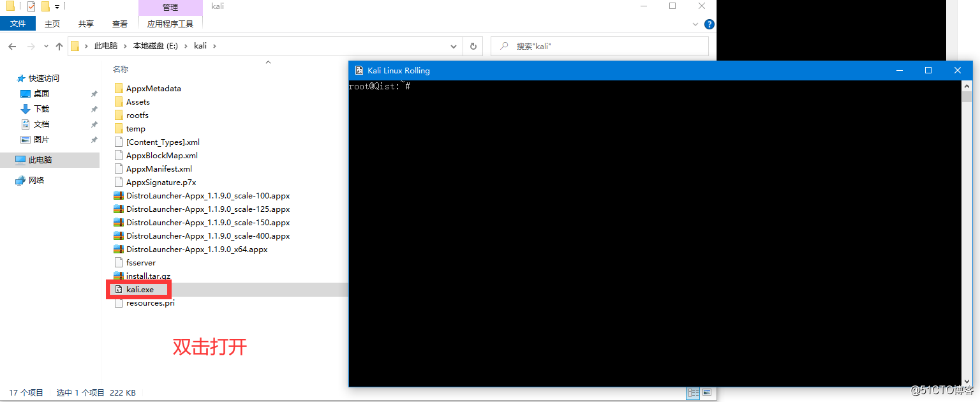Select DistroLauncher-Appx_1.1.9.0_x64.appx archive icon
Viewport: 980px width, 402px height.
[118, 249]
